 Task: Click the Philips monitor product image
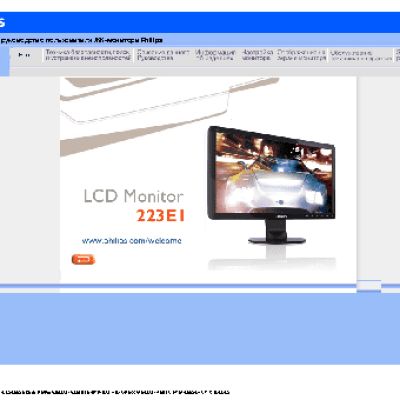(271, 185)
